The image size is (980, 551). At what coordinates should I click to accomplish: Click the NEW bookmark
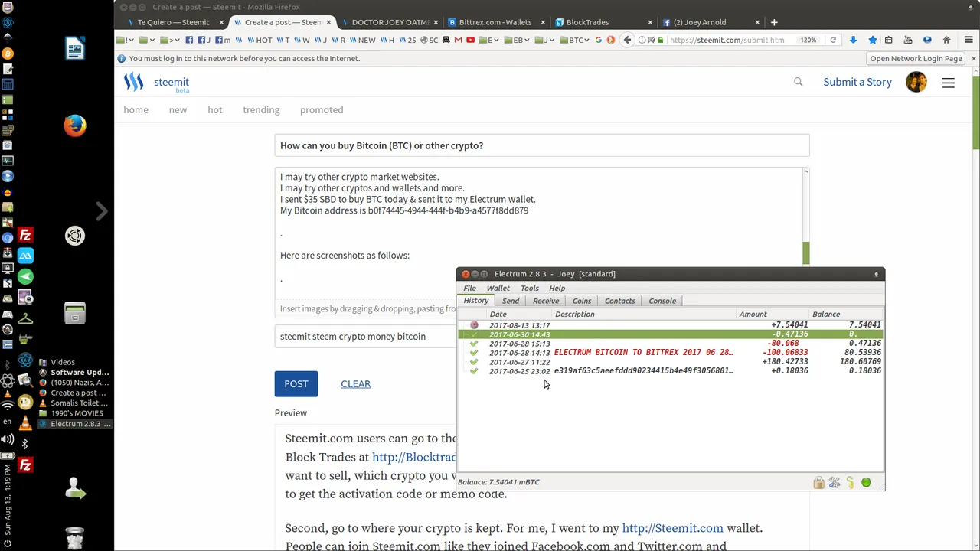[362, 40]
